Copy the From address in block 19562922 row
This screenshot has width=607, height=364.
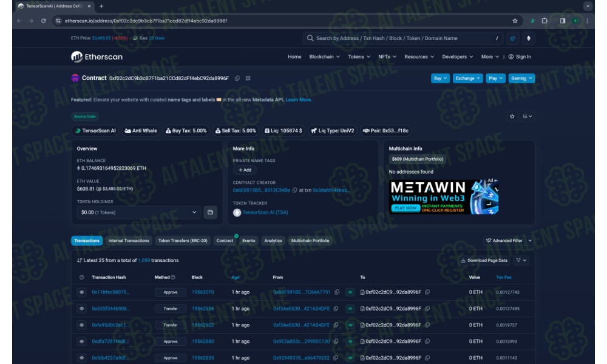click(x=336, y=325)
